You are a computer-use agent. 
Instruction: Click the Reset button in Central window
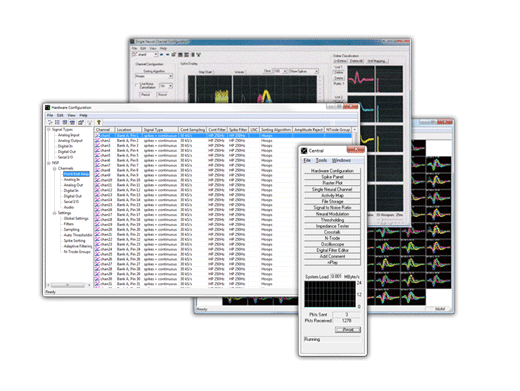click(x=348, y=330)
